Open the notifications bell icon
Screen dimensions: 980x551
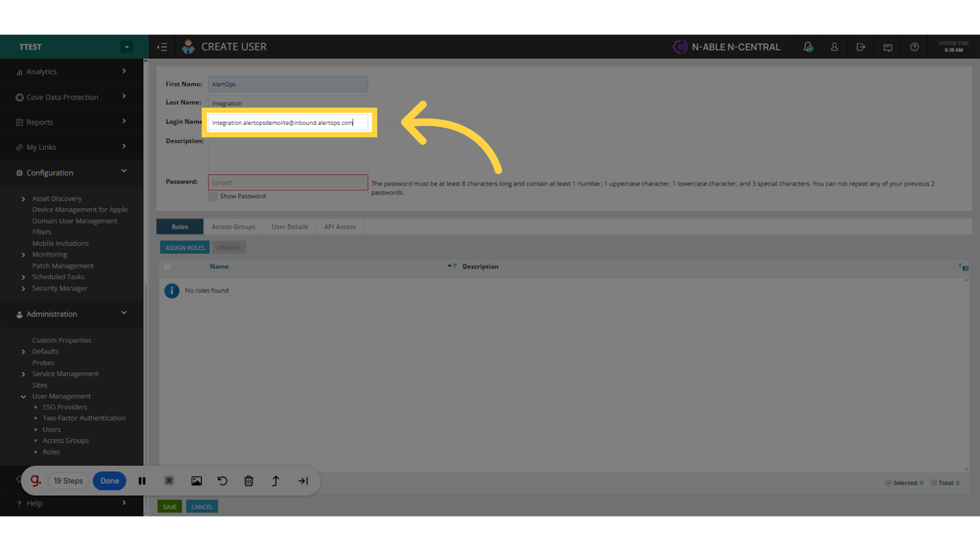[x=808, y=47]
